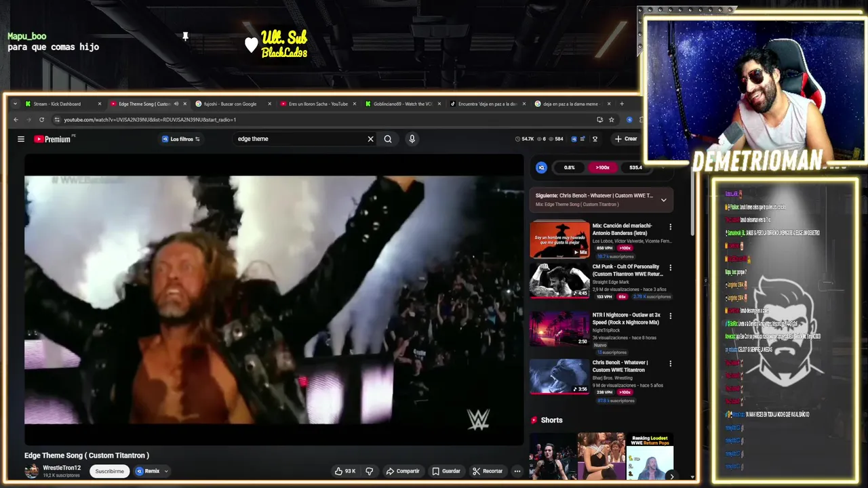The image size is (868, 488).
Task: Click the >100x vidIQ score pill
Action: point(602,167)
